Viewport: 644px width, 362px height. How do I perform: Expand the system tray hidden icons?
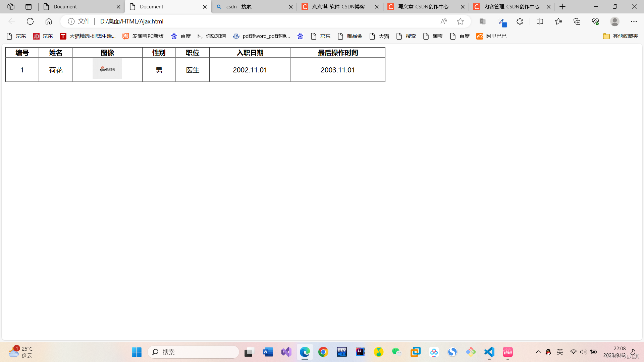click(x=538, y=352)
